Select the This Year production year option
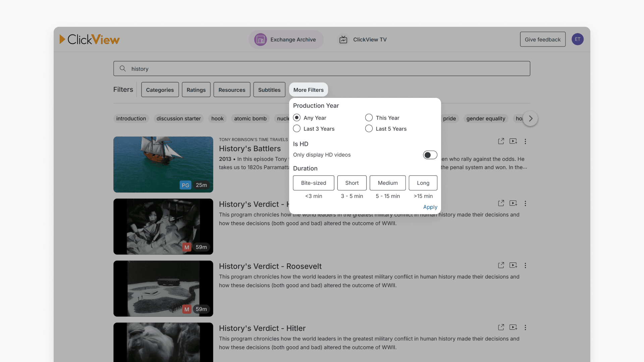This screenshot has height=362, width=644. click(369, 118)
